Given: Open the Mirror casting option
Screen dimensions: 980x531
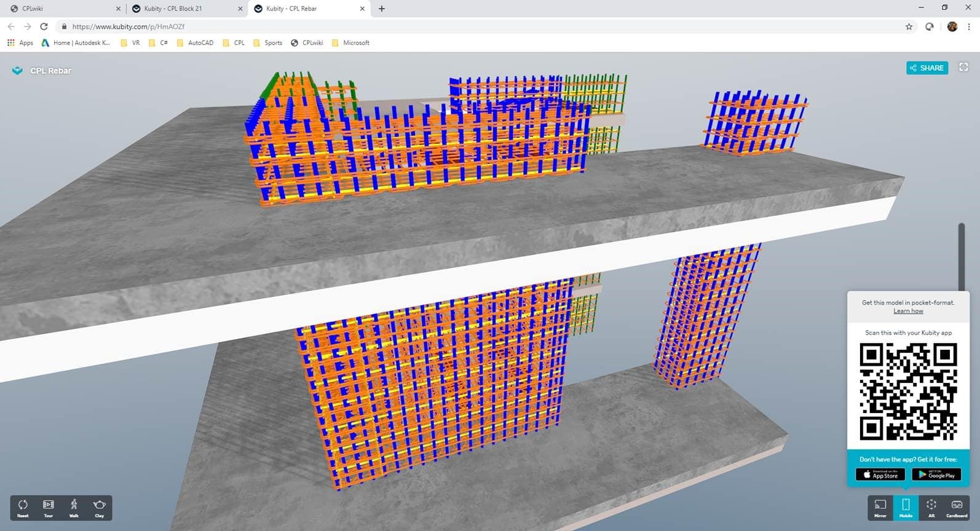Looking at the screenshot, I should click(x=880, y=507).
